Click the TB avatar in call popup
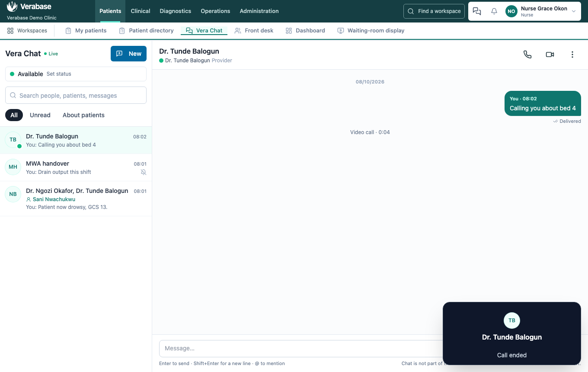Viewport: 588px width, 372px height. click(512, 321)
